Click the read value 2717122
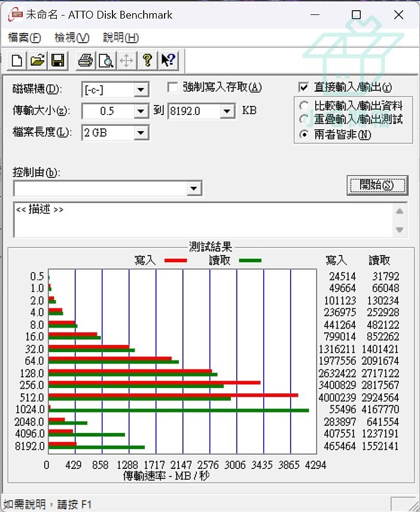The width and height of the screenshot is (420, 512). [x=380, y=373]
